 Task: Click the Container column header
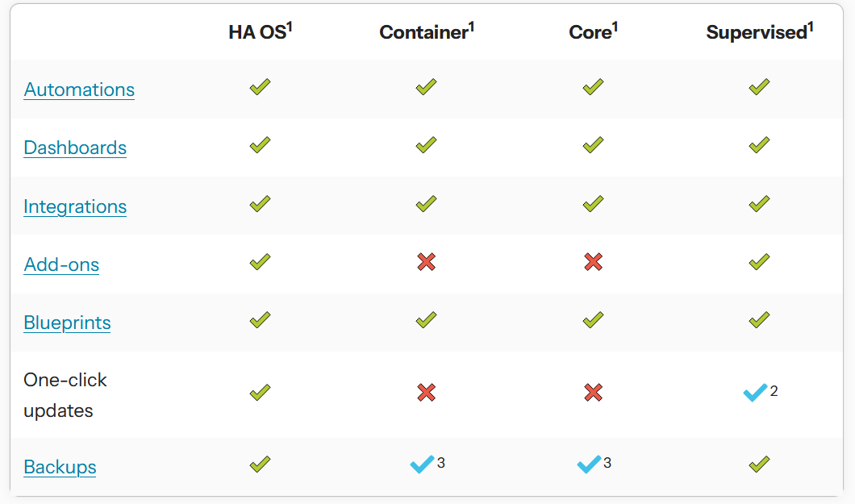click(x=427, y=32)
